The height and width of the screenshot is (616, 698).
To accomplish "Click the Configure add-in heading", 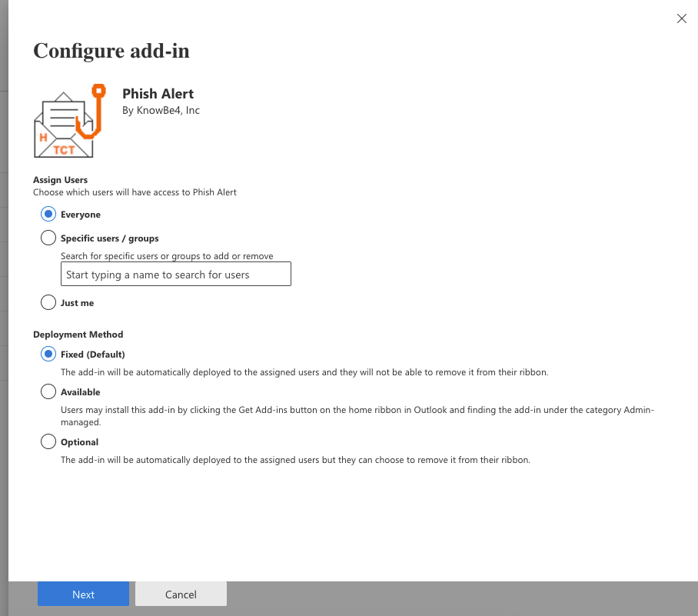I will point(111,51).
